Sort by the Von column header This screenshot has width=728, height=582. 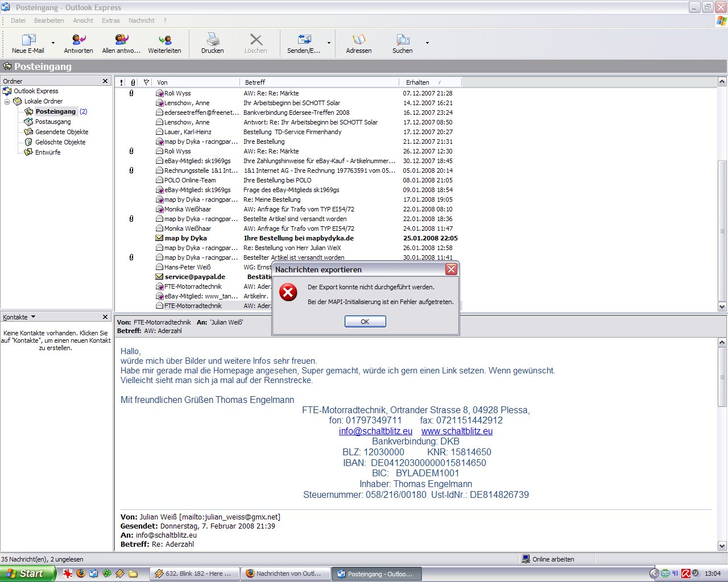point(196,82)
